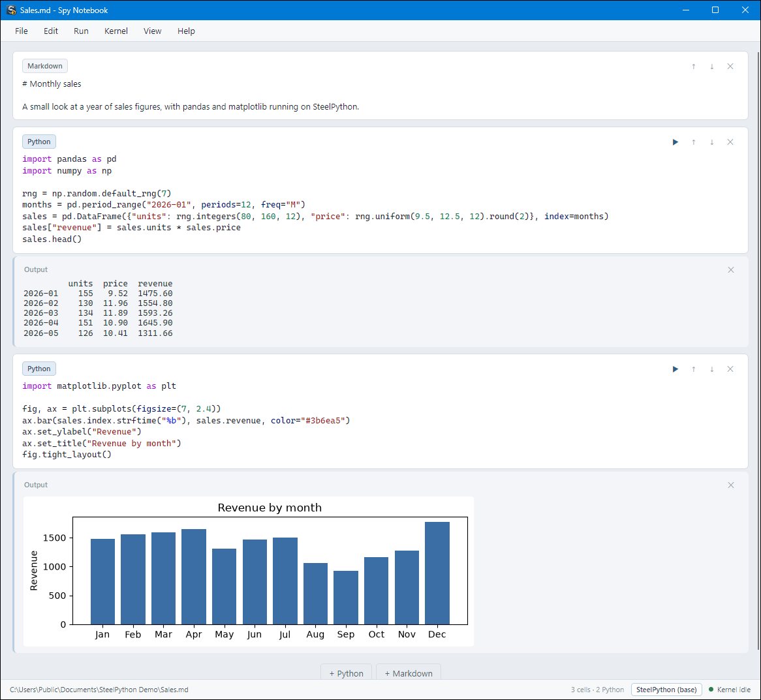Viewport: 761px width, 700px height.
Task: Click the 2026-05 output row
Action: (98, 333)
